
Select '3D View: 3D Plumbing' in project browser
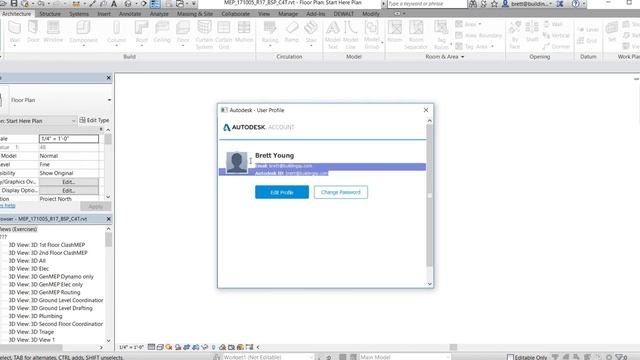[36, 316]
